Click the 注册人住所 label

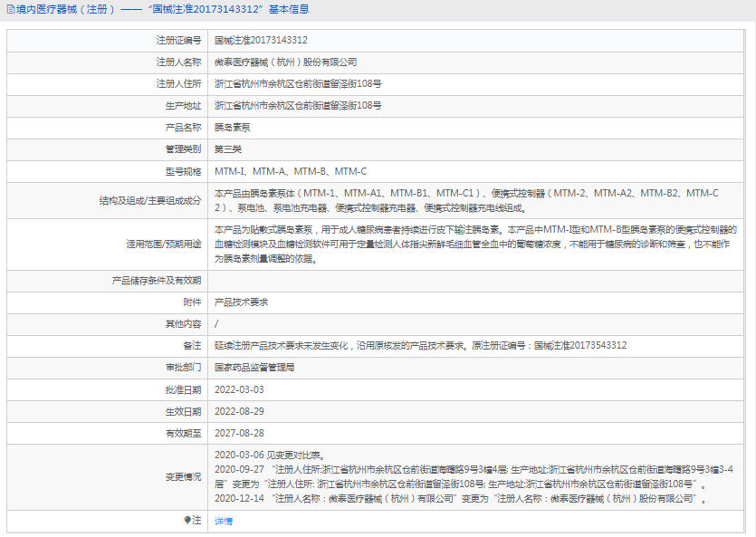pos(178,84)
